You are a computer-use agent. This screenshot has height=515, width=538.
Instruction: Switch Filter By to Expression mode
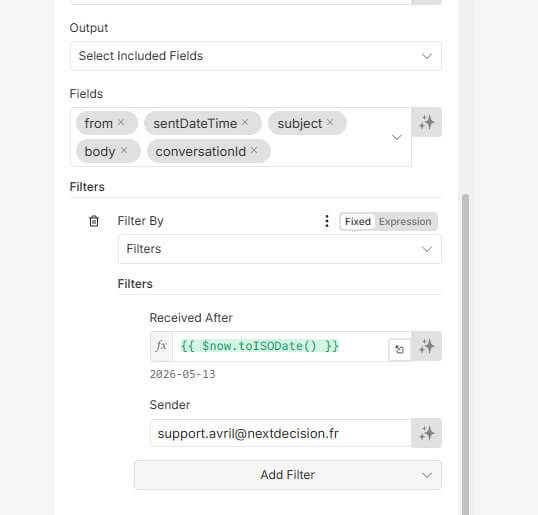pyautogui.click(x=405, y=221)
